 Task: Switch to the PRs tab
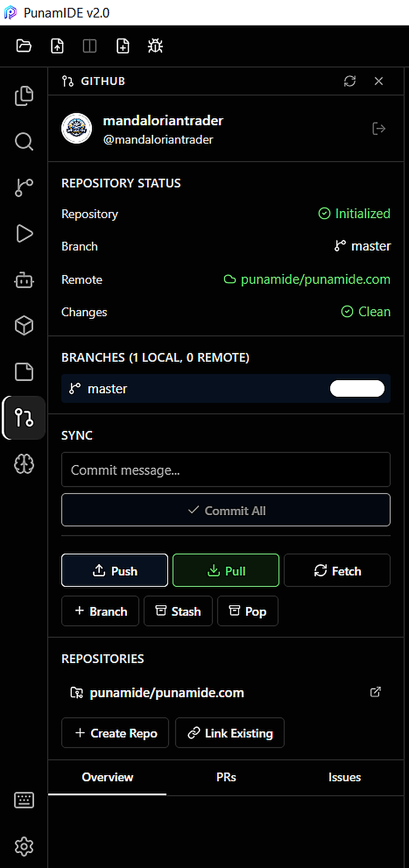pyautogui.click(x=226, y=777)
